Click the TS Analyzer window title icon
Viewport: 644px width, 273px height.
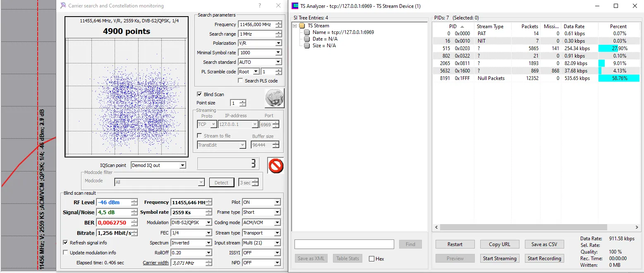(295, 6)
